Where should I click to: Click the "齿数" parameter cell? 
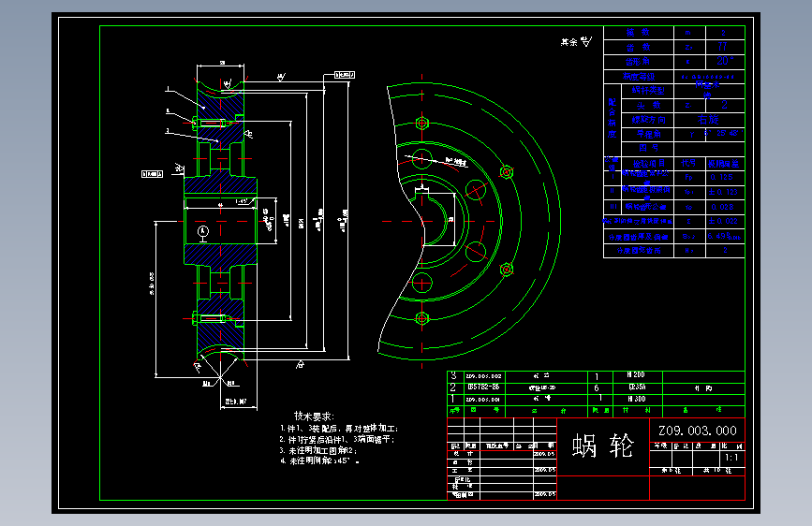[638, 47]
